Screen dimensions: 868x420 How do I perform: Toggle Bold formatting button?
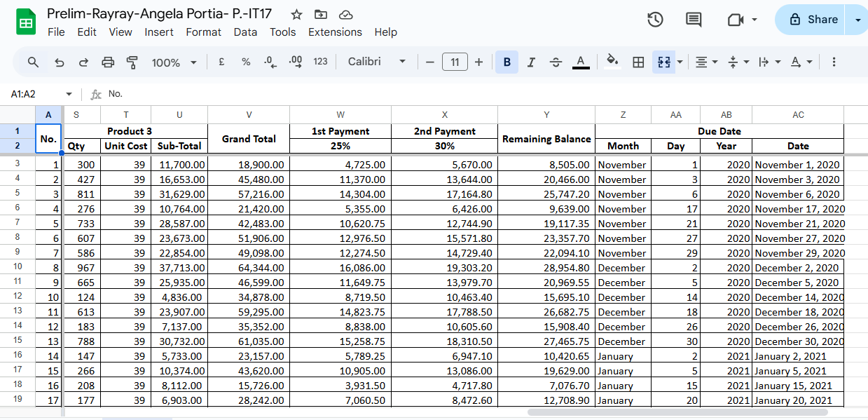click(x=507, y=62)
